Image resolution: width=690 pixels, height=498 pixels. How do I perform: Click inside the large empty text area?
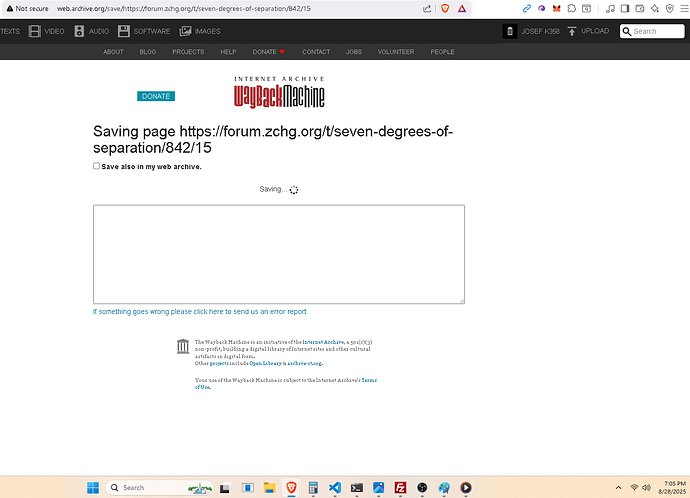[279, 254]
